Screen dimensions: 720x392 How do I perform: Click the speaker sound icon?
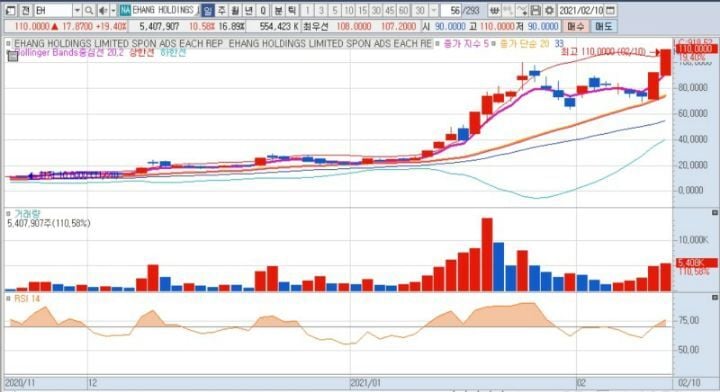click(x=103, y=10)
